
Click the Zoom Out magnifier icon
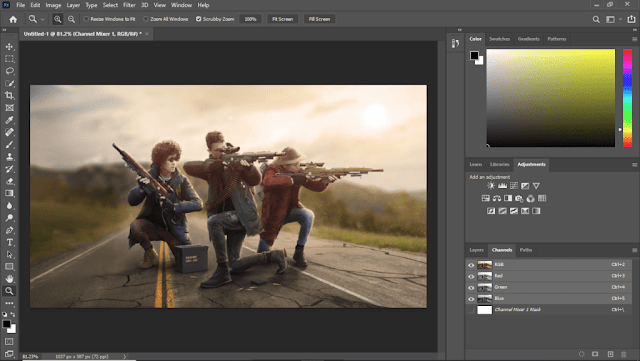click(x=71, y=19)
